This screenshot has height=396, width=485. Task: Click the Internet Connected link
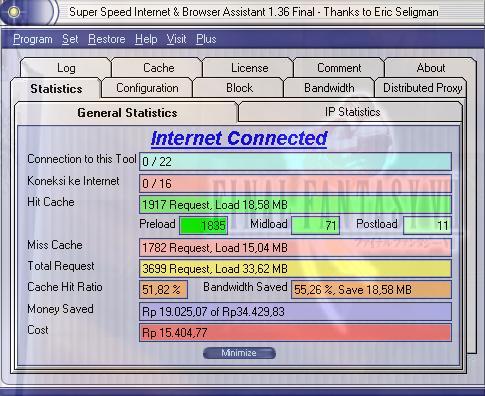[239, 138]
